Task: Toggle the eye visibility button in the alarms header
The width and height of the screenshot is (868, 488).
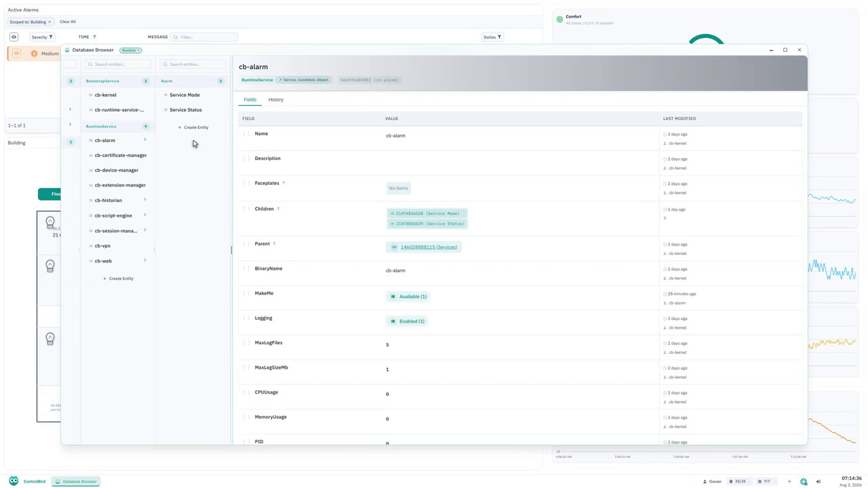Action: pos(14,37)
